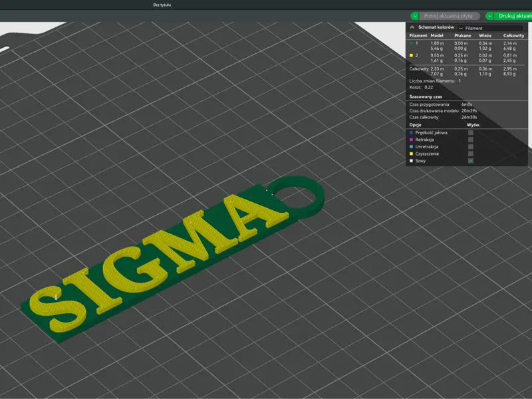Screen dimensions: 532x399
Task: Click the Wieża column header
Action: (x=485, y=36)
